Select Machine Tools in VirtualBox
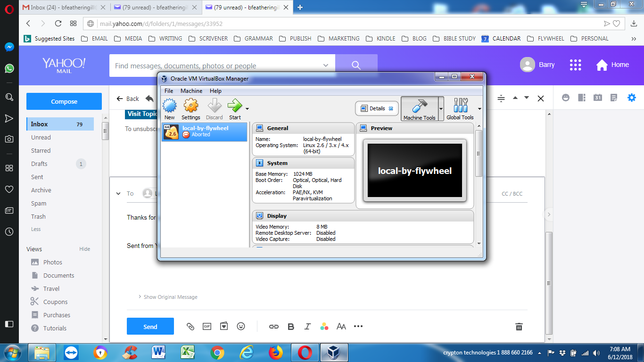Image resolution: width=644 pixels, height=362 pixels. (x=420, y=109)
